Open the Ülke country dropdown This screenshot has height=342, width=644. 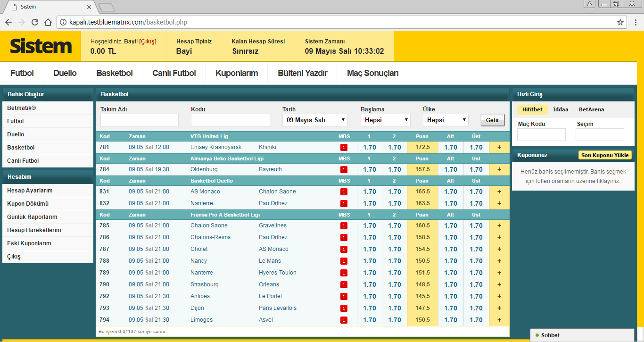[446, 120]
